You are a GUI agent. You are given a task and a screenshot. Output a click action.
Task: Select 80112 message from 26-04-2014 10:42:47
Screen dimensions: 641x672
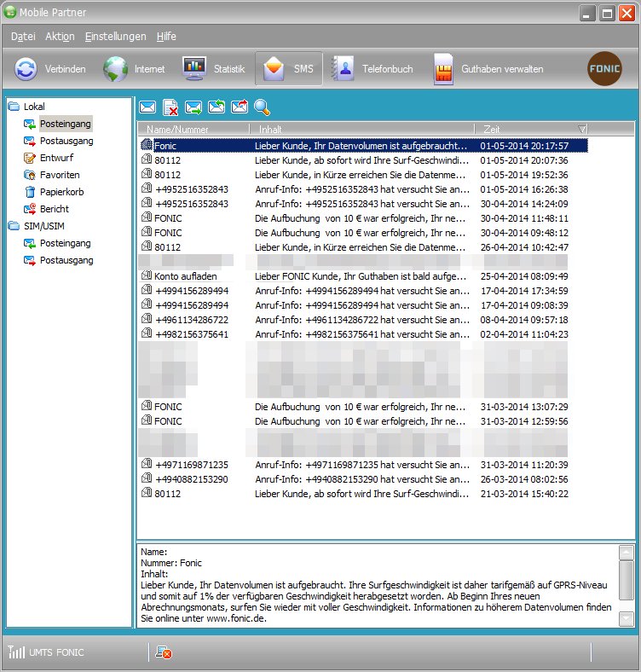point(363,247)
